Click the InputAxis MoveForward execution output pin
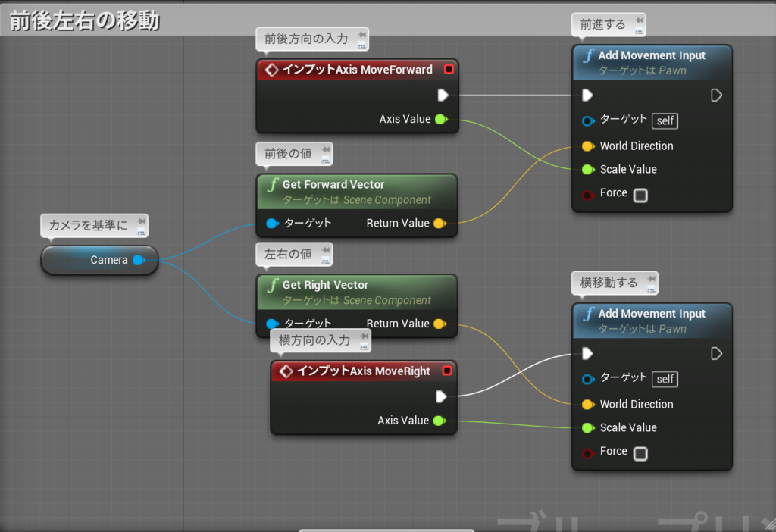 pyautogui.click(x=443, y=95)
